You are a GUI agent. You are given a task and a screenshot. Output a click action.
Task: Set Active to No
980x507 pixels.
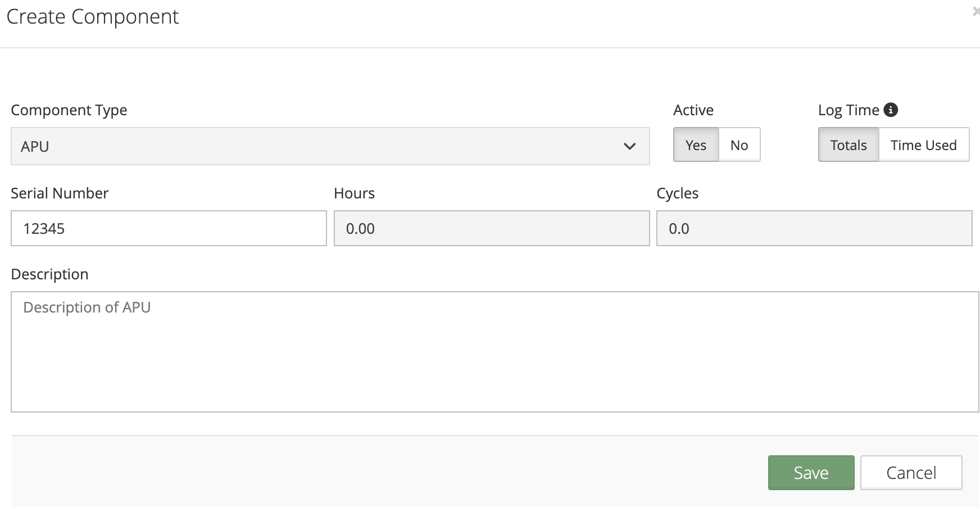739,145
